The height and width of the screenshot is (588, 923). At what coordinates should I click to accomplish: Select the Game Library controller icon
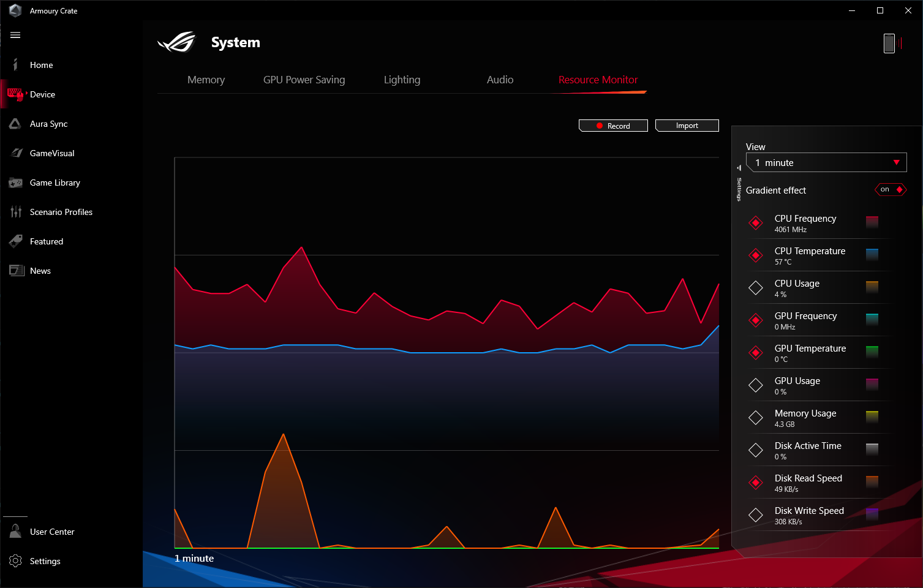(16, 183)
